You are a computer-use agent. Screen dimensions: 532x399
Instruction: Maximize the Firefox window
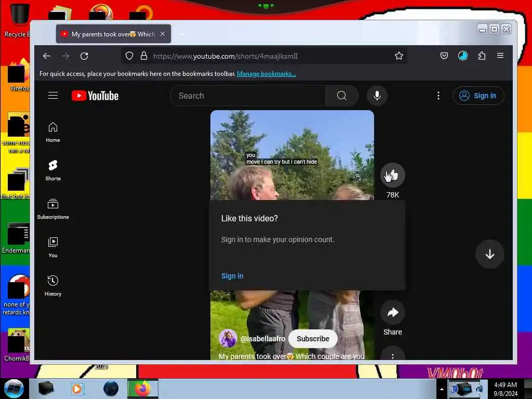click(x=495, y=29)
